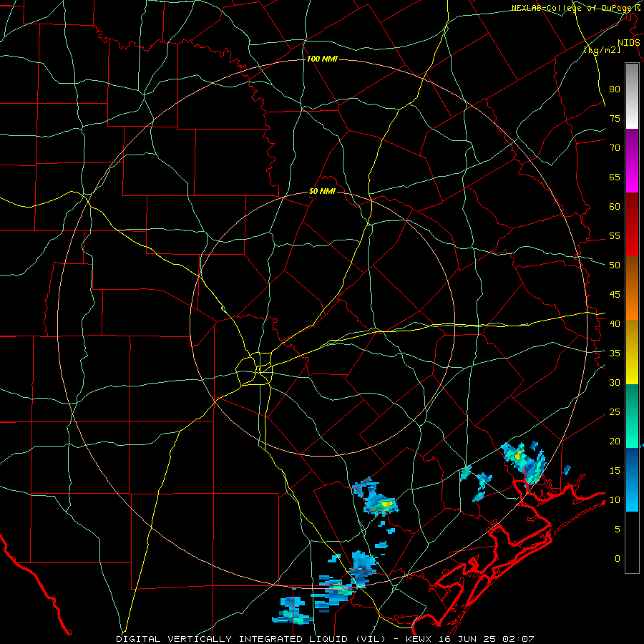644x644 pixels.
Task: Click the NEXLAB-College of DuPage credit text
Action: (576, 8)
